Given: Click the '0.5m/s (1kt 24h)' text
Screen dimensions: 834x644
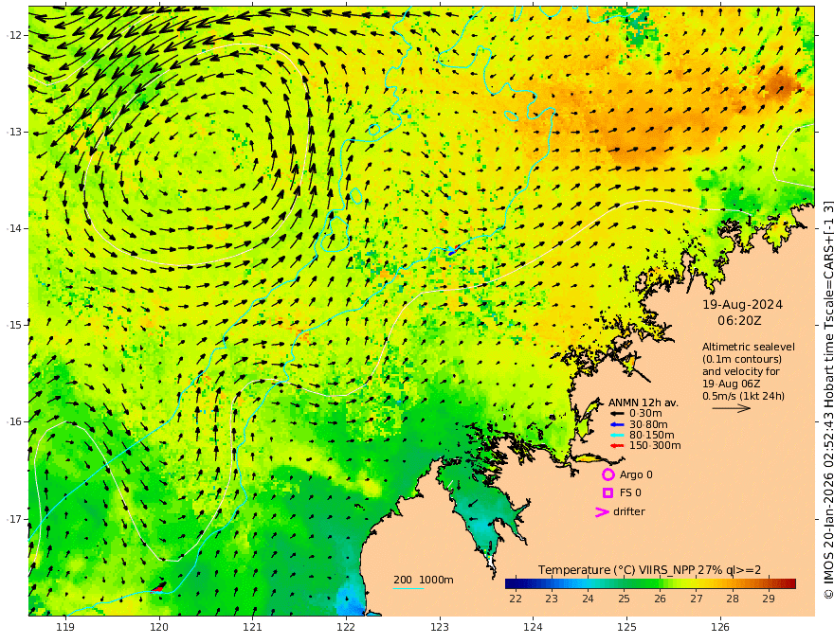Looking at the screenshot, I should tap(743, 397).
